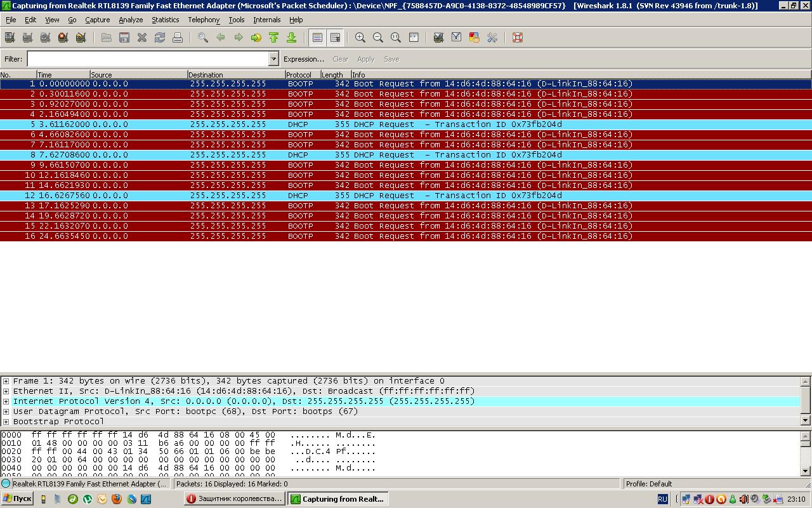This screenshot has width=812, height=508.
Task: Reset zoom to normal size
Action: 396,37
